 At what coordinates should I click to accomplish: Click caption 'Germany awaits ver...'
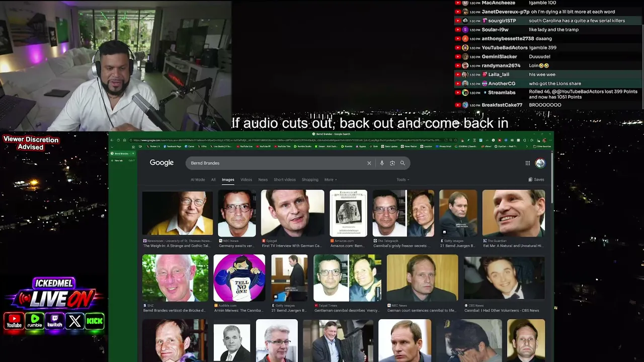click(x=237, y=246)
